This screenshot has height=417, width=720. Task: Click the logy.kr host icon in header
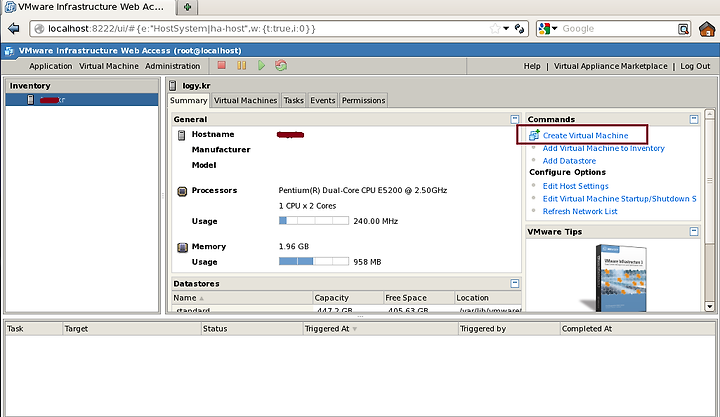coord(173,85)
